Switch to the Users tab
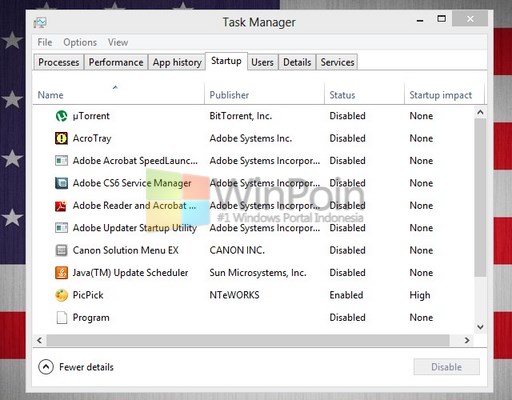The height and width of the screenshot is (400, 512). tap(262, 62)
